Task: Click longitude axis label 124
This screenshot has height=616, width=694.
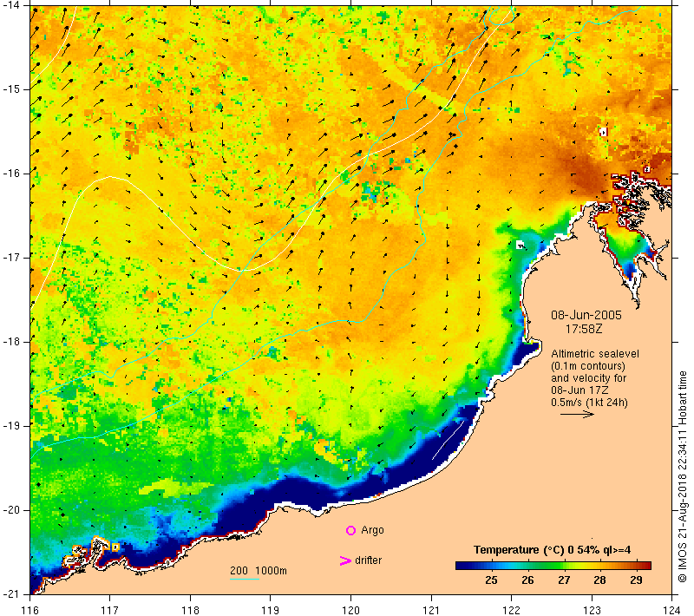Action: pyautogui.click(x=672, y=610)
